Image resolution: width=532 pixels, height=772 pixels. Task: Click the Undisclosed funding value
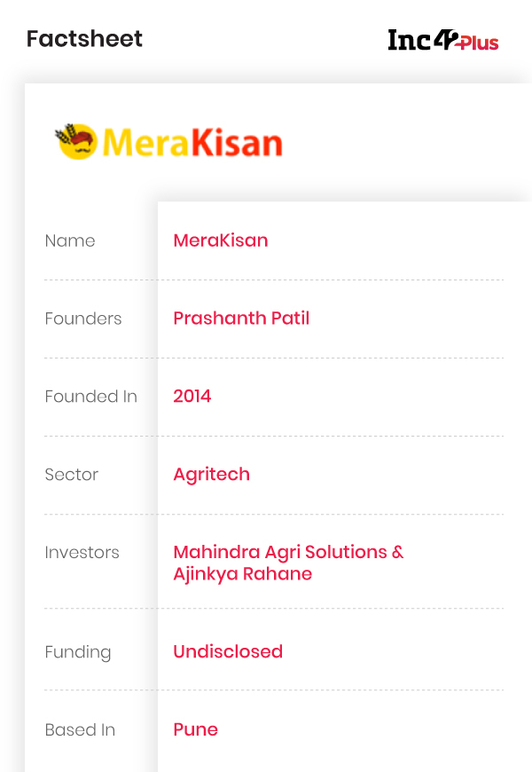(228, 651)
